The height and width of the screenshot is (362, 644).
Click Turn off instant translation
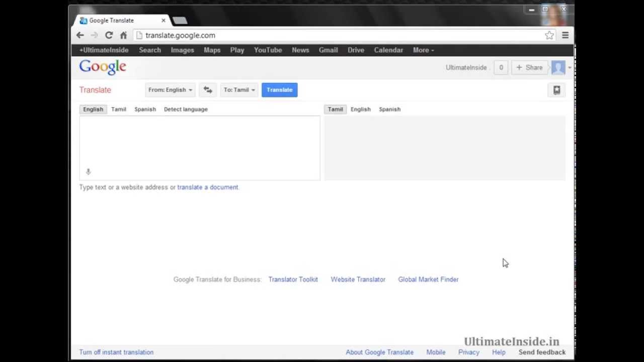click(116, 352)
